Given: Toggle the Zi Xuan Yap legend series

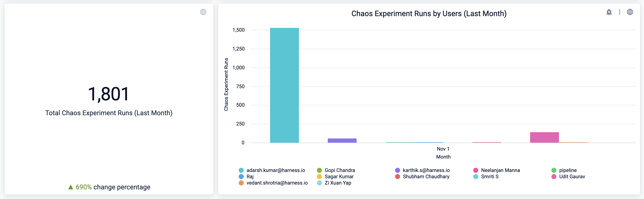Looking at the screenshot, I should 334,183.
